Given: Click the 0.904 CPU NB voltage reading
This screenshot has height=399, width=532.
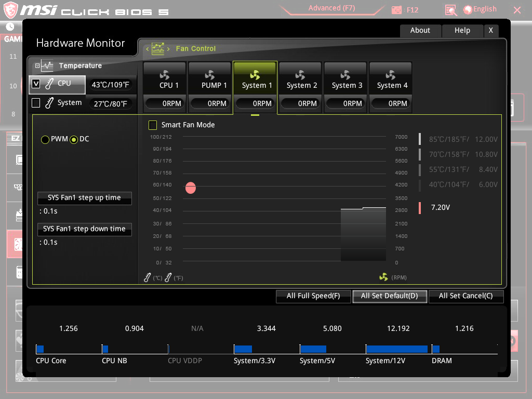Looking at the screenshot, I should pos(135,328).
